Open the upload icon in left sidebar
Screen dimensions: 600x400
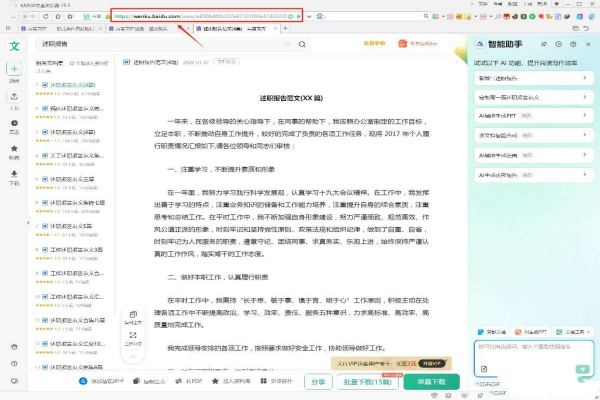click(x=14, y=96)
